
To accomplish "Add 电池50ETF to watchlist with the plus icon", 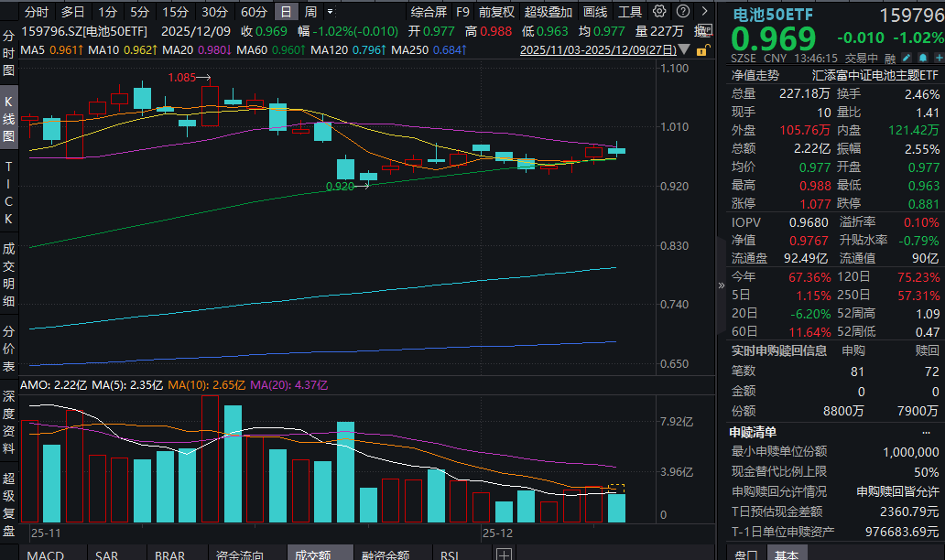I will click(x=939, y=58).
